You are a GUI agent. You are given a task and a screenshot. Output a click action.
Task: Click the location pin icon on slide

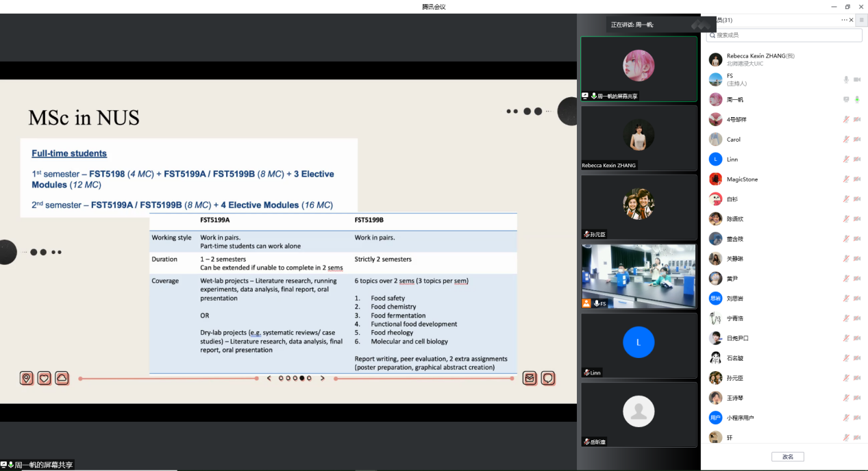pos(26,378)
